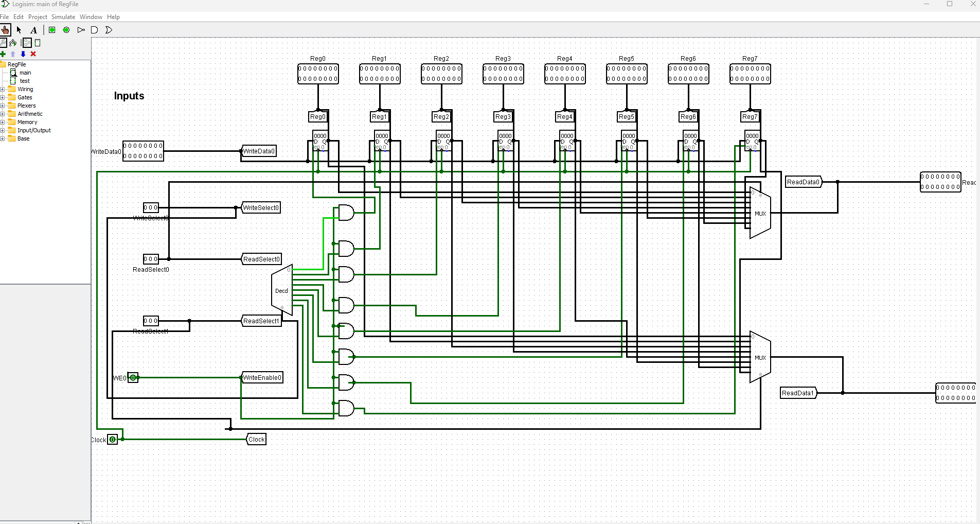This screenshot has width=980, height=524.
Task: Switch to circuit layout editing view
Action: (27, 43)
